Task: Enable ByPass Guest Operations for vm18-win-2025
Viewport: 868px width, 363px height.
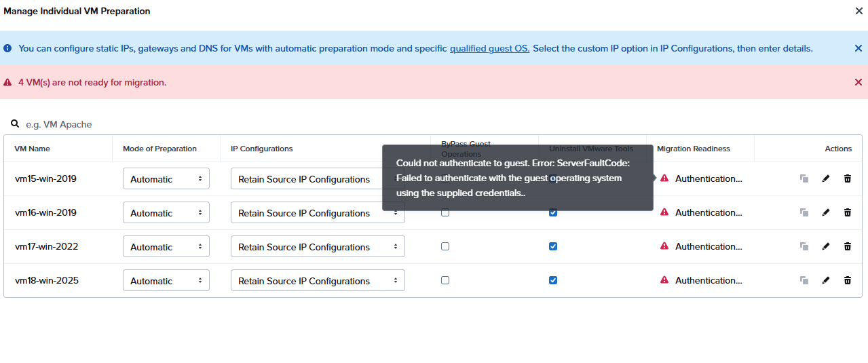Action: coord(445,280)
